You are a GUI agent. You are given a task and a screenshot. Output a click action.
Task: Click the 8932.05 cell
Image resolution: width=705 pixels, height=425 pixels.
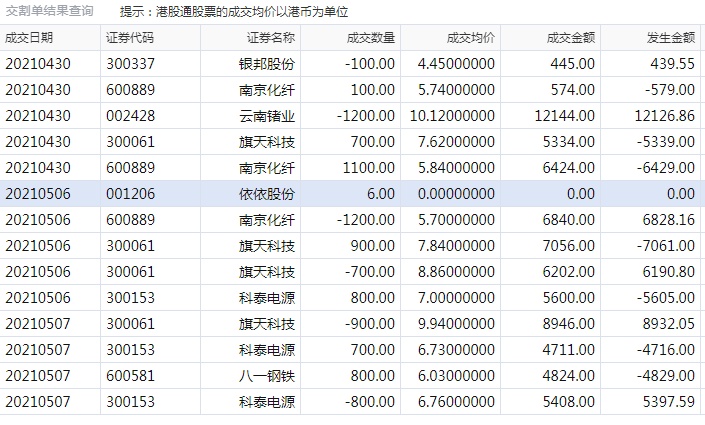click(x=669, y=324)
